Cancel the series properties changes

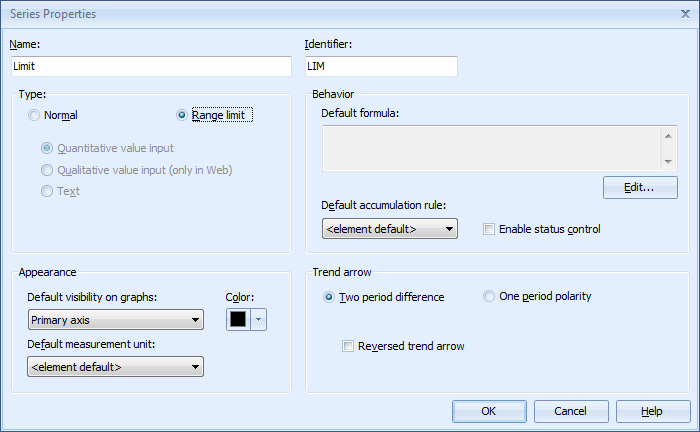571,411
